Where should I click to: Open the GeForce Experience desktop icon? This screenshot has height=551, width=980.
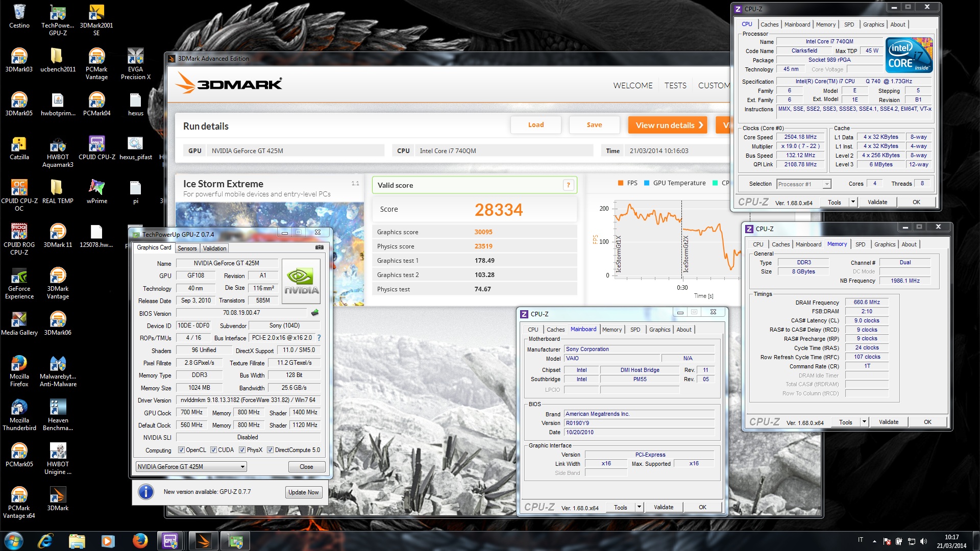click(19, 284)
